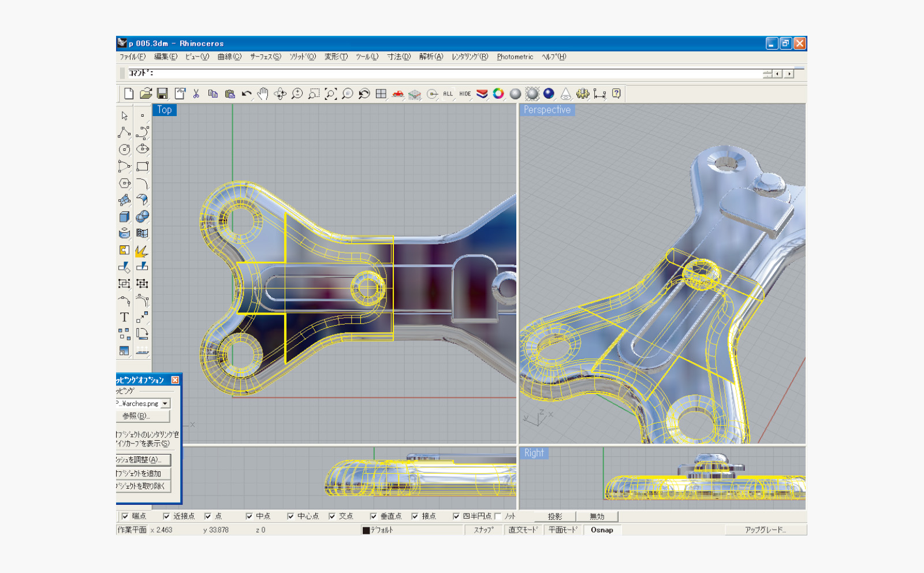Select the Pan hand tool
924x573 pixels.
[263, 94]
